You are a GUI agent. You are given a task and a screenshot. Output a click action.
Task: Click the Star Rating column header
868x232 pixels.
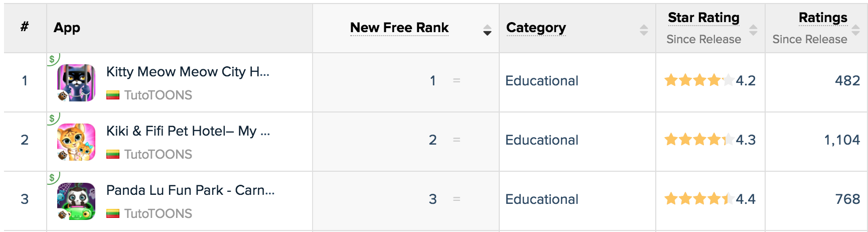coord(703,18)
